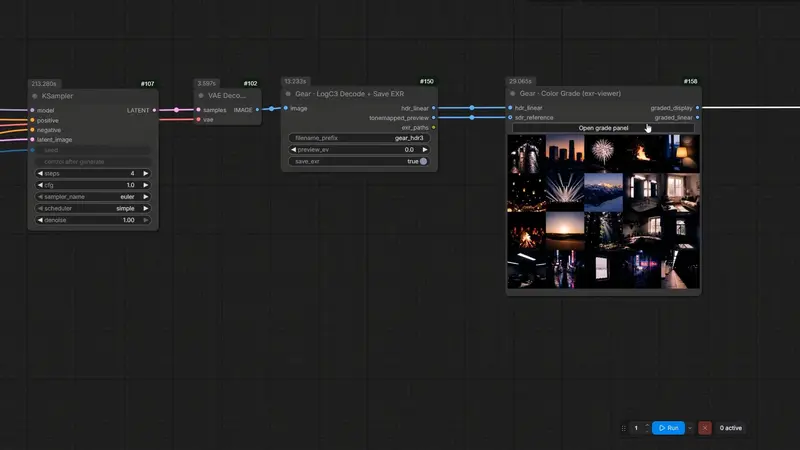
Task: Edit the filename_prefix gear_hdr3 field
Action: tap(359, 138)
